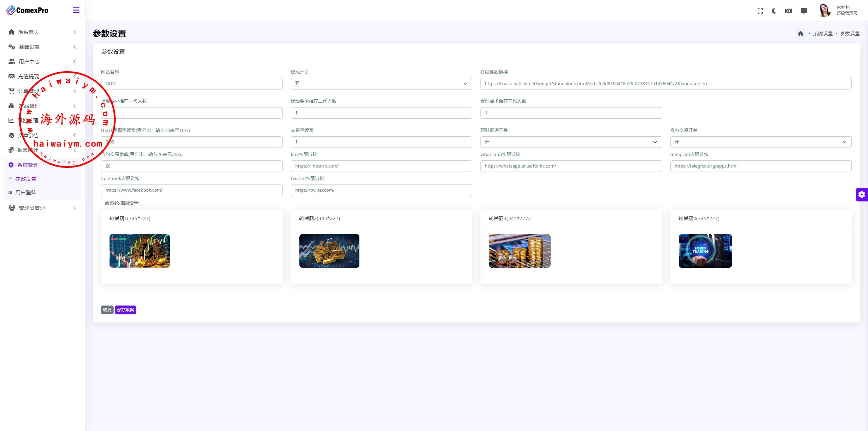868x431 pixels.
Task: Open 合约交易开关 dropdown
Action: [x=761, y=142]
